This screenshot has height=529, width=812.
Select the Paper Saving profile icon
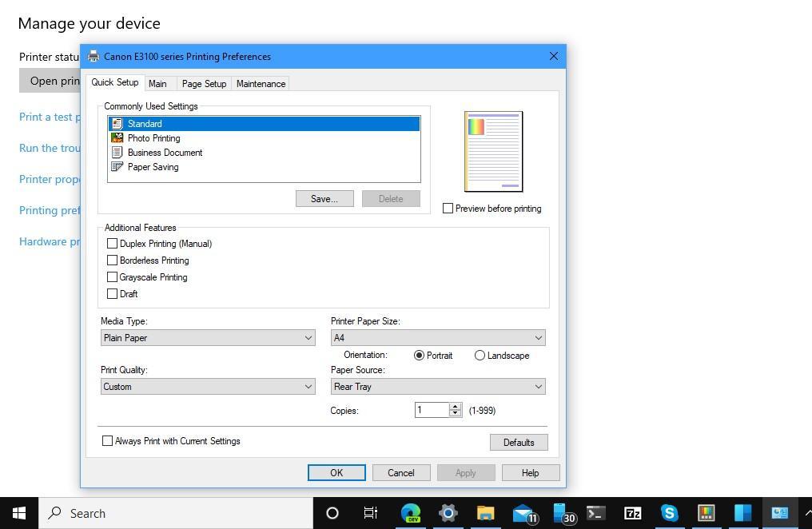point(117,167)
